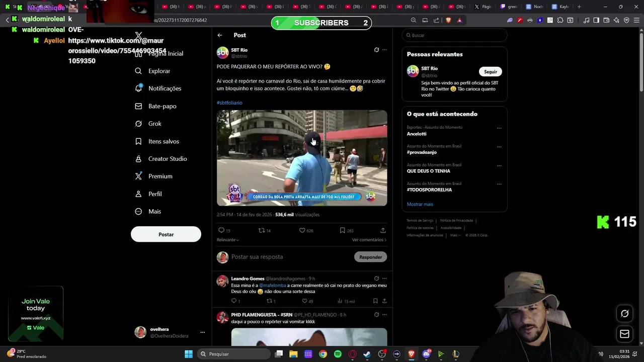Open Premium in the sidebar
Image resolution: width=644 pixels, height=362 pixels.
pos(154,176)
